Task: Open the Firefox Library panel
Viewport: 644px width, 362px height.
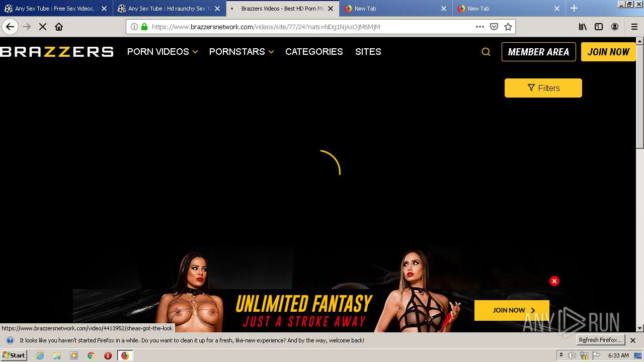Action: click(583, 27)
